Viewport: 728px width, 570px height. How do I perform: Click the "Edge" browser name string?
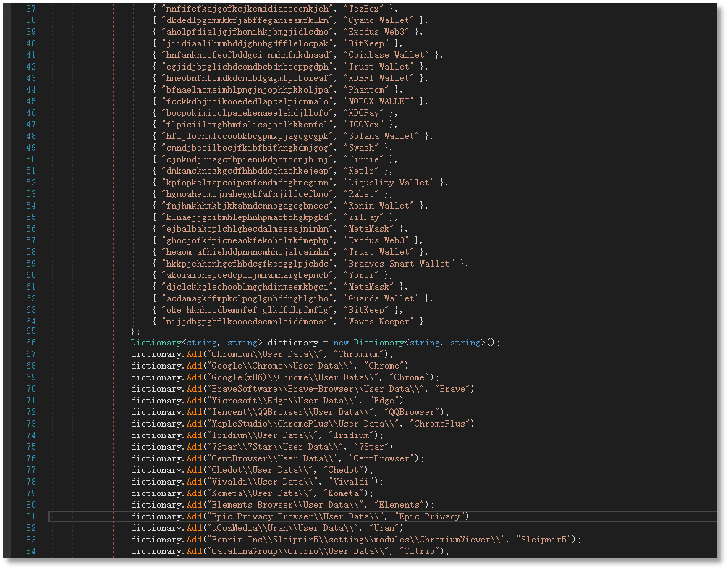384,401
